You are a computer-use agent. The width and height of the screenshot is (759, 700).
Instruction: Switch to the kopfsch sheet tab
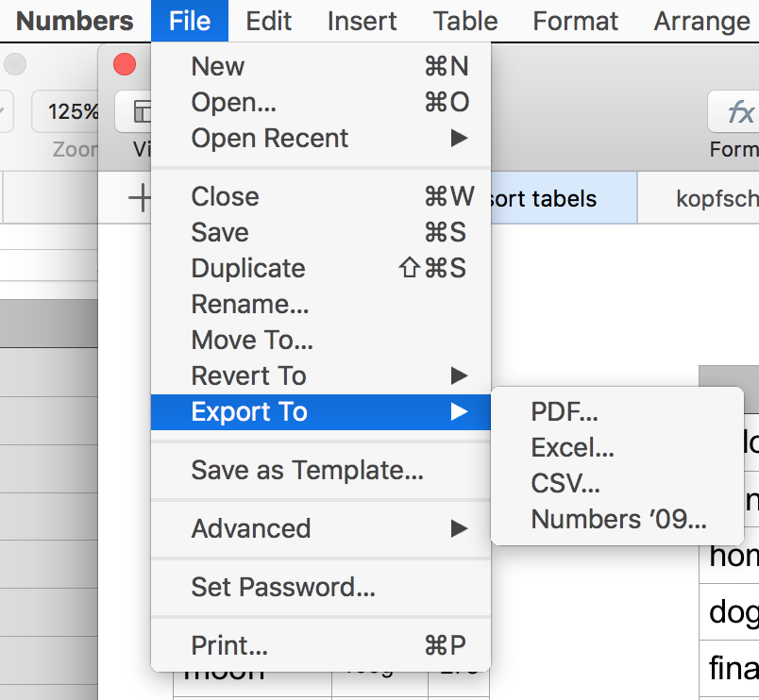tap(716, 199)
